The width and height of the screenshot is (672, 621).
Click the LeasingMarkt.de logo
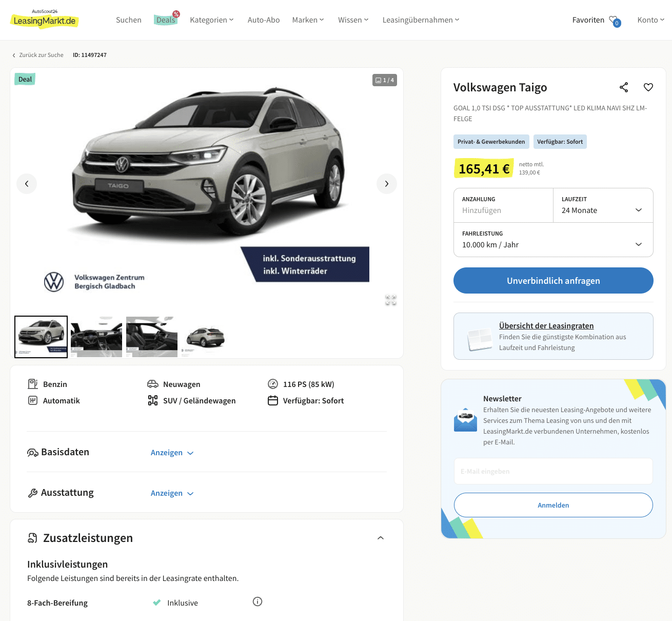coord(45,19)
